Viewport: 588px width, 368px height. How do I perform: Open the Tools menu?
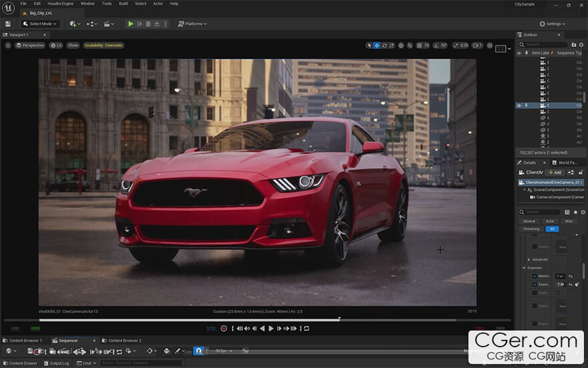107,3
